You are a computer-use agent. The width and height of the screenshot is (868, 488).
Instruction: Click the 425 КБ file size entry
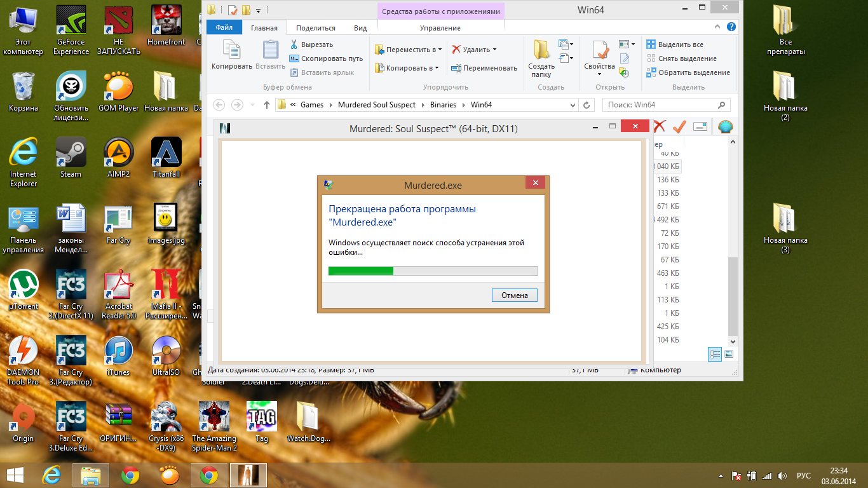pos(668,327)
